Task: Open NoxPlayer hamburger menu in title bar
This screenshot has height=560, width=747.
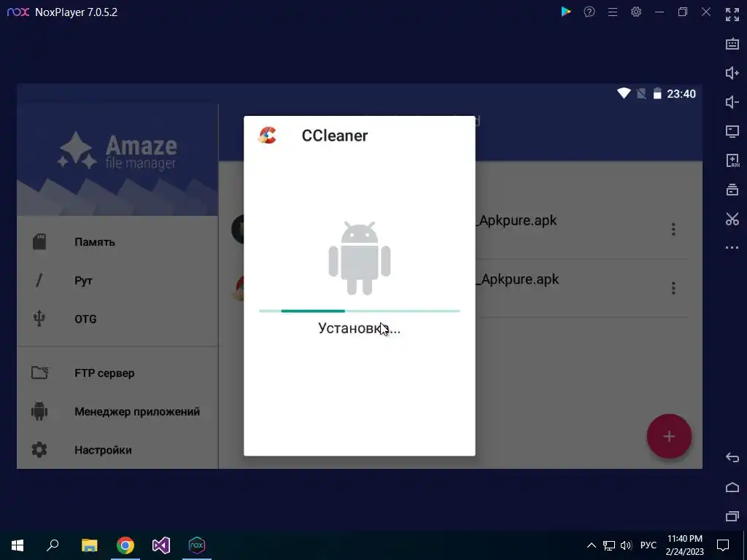Action: tap(613, 12)
